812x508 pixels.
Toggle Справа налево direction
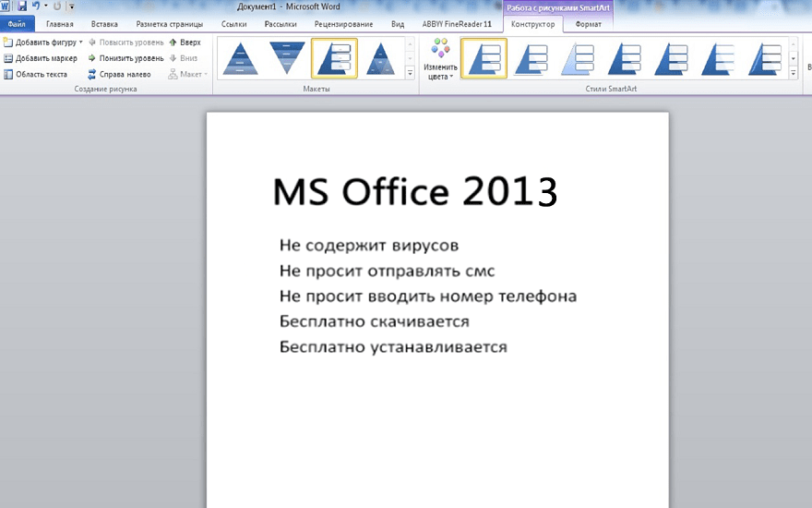tap(119, 74)
